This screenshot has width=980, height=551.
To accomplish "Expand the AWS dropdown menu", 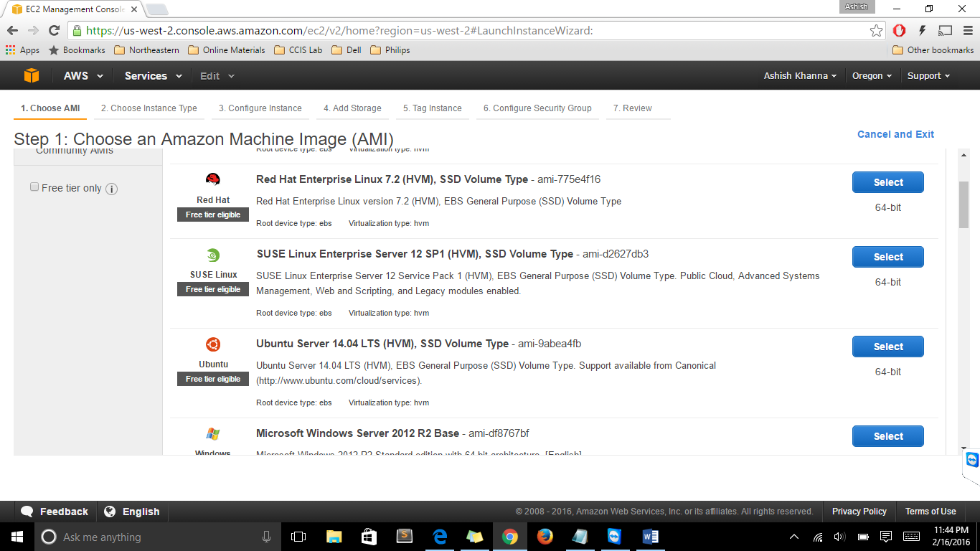I will [x=84, y=75].
